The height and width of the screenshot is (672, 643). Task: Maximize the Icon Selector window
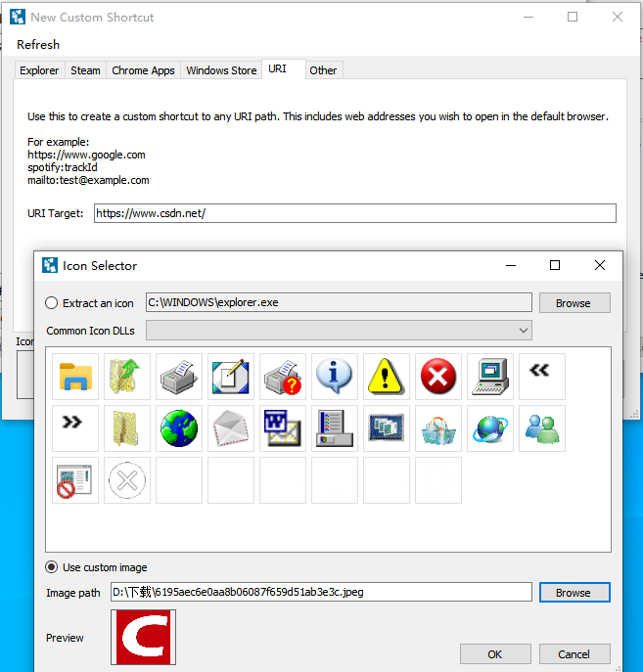[x=555, y=265]
